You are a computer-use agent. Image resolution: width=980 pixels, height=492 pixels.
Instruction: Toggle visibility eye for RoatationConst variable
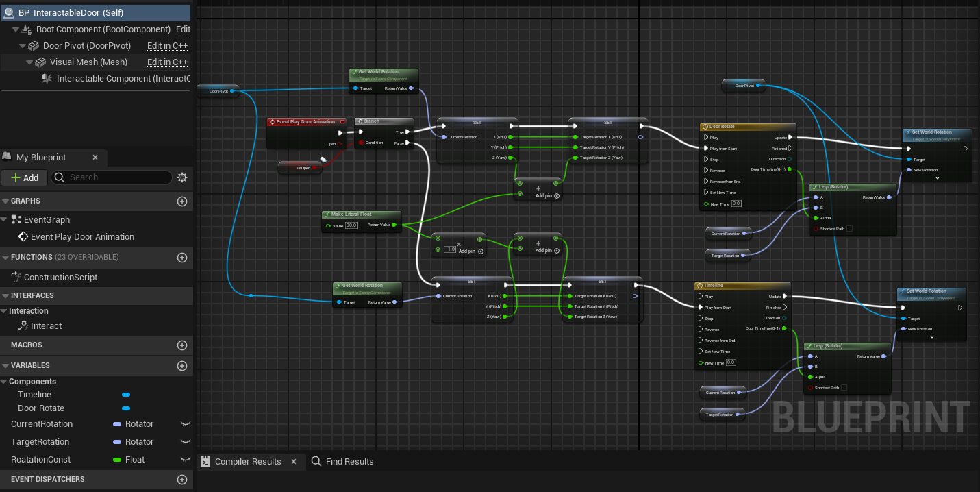click(x=185, y=460)
